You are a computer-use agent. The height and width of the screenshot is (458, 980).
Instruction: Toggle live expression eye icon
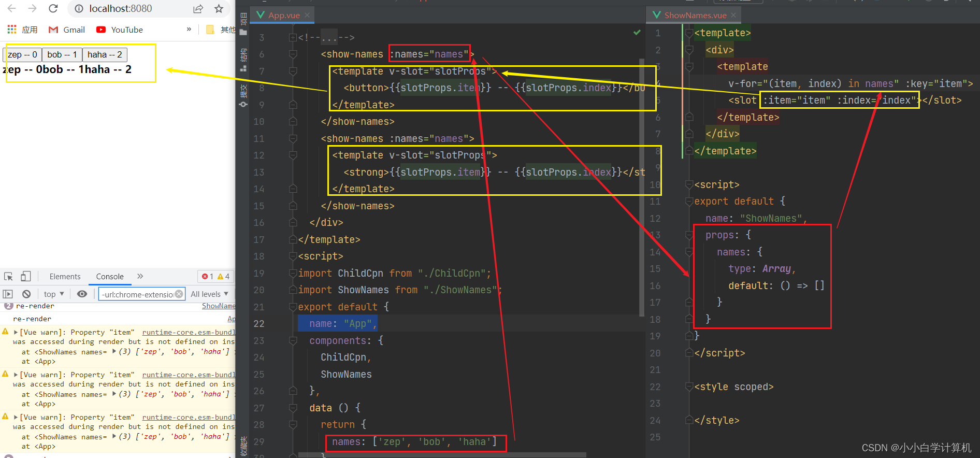pyautogui.click(x=82, y=294)
